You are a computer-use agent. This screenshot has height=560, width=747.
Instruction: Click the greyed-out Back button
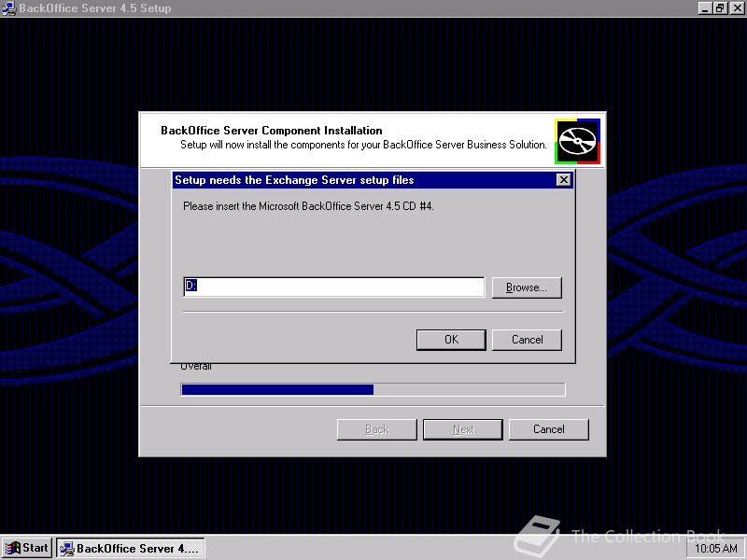[377, 429]
